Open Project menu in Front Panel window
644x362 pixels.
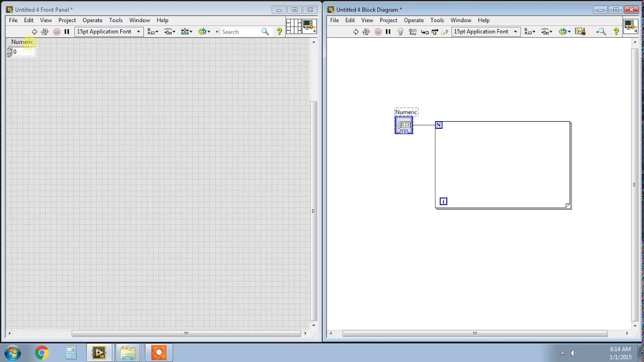pos(67,20)
